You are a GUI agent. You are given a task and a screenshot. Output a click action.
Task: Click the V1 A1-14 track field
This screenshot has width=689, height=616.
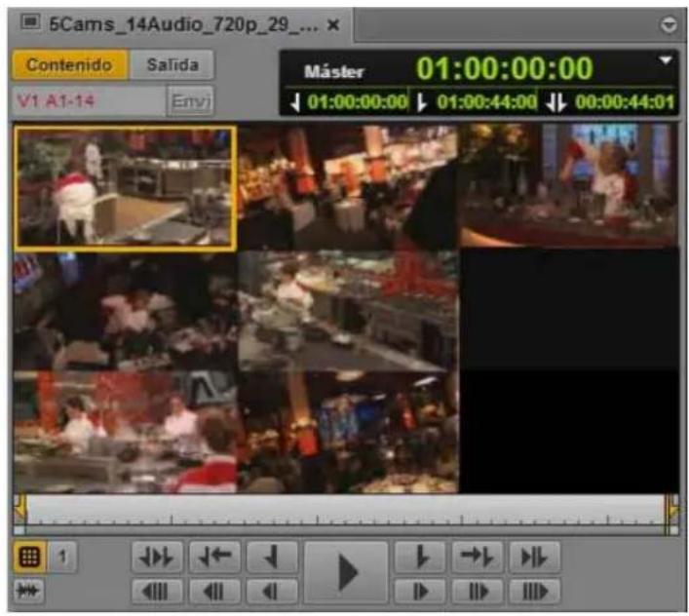(90, 101)
